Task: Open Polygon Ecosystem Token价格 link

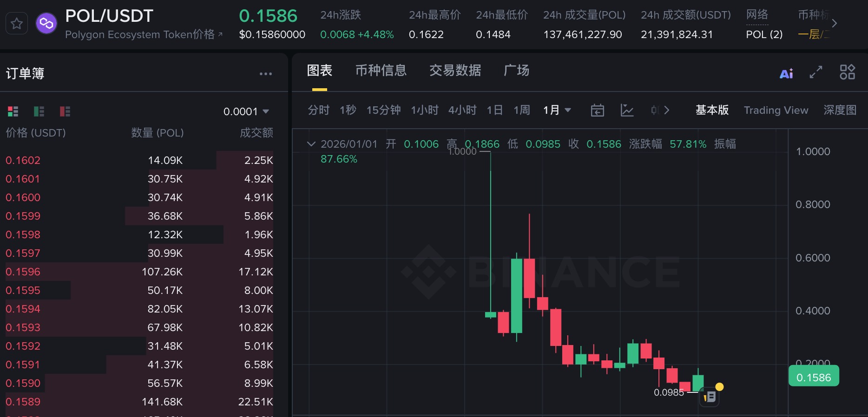Action: click(x=143, y=35)
